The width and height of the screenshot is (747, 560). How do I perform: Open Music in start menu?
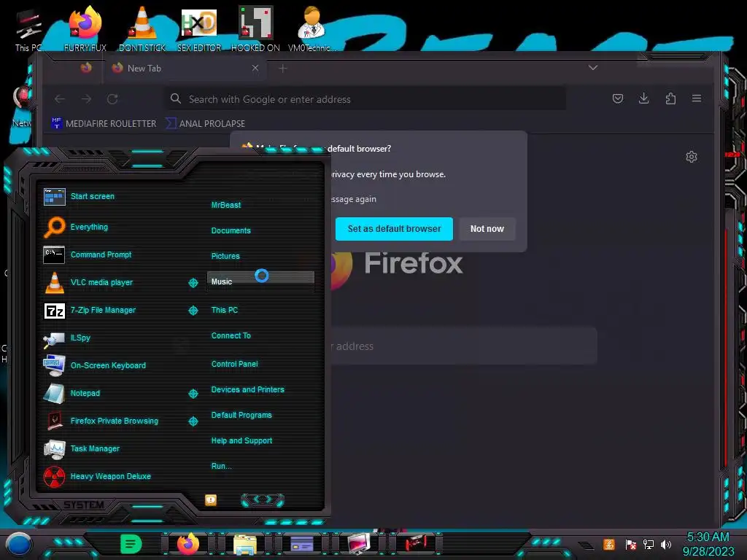pyautogui.click(x=260, y=281)
